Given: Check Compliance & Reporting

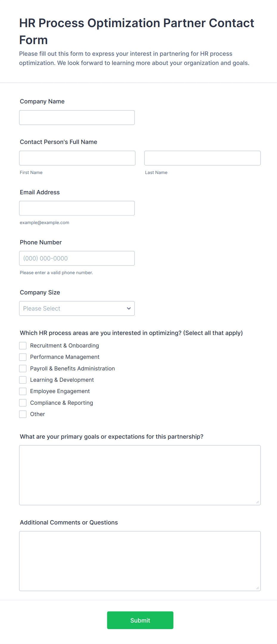Looking at the screenshot, I should tap(23, 403).
